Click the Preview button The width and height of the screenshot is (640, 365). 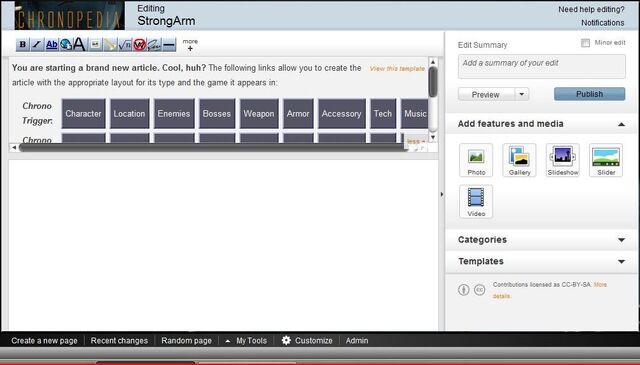(486, 94)
